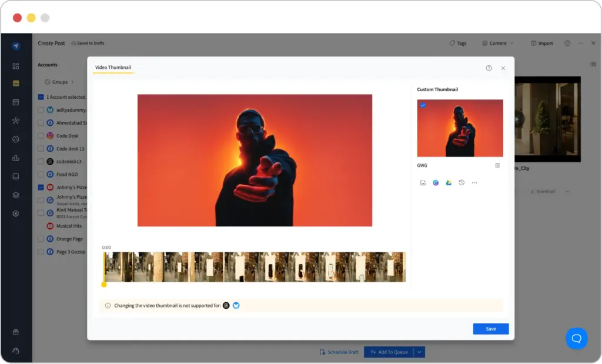Open the help icon in Video Thumbnail dialog
The height and width of the screenshot is (364, 602).
(489, 68)
